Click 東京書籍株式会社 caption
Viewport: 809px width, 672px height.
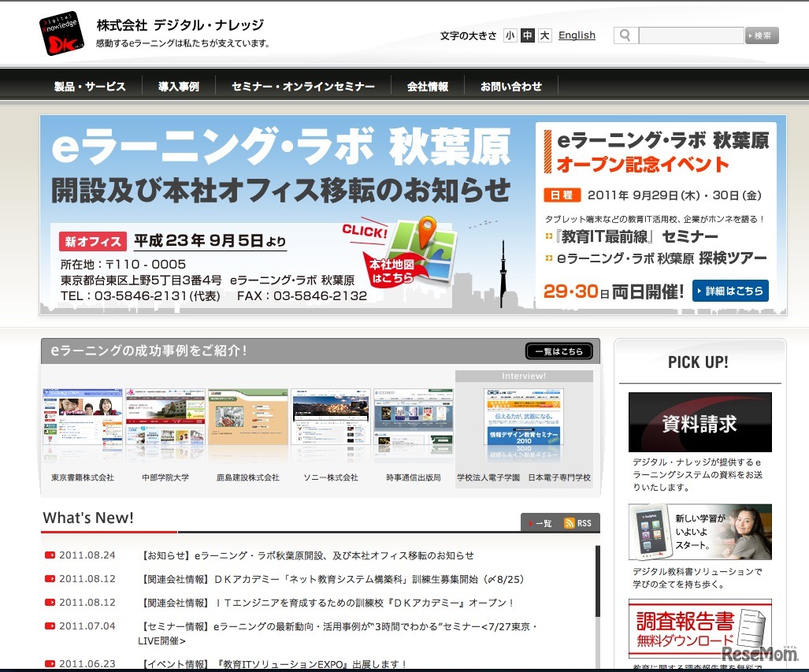tap(83, 477)
